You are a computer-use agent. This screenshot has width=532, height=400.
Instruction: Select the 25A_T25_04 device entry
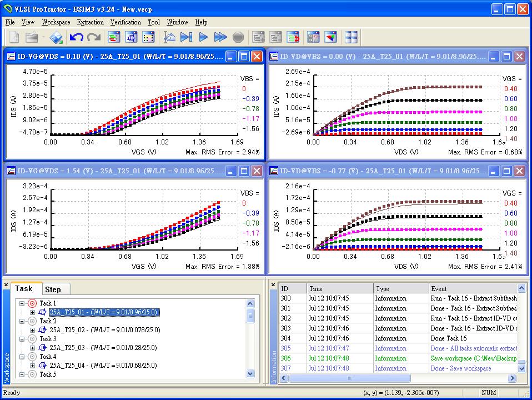tap(103, 366)
